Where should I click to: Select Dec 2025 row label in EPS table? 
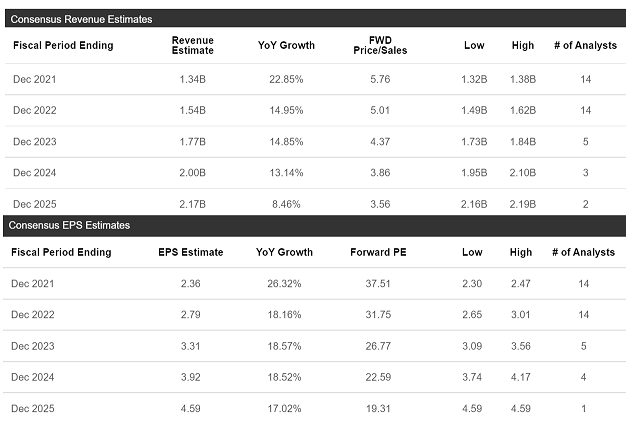(37, 408)
